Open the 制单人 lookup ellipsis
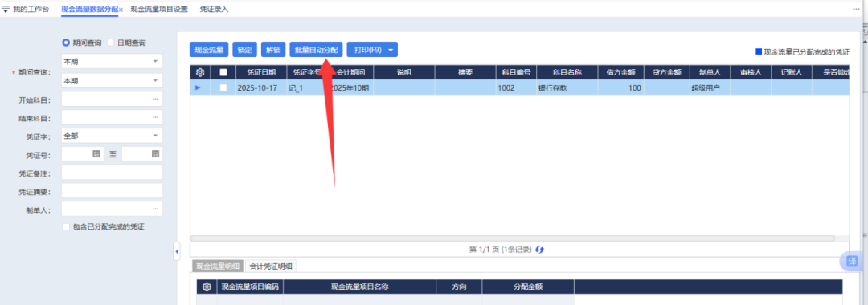The image size is (868, 305). click(x=155, y=209)
